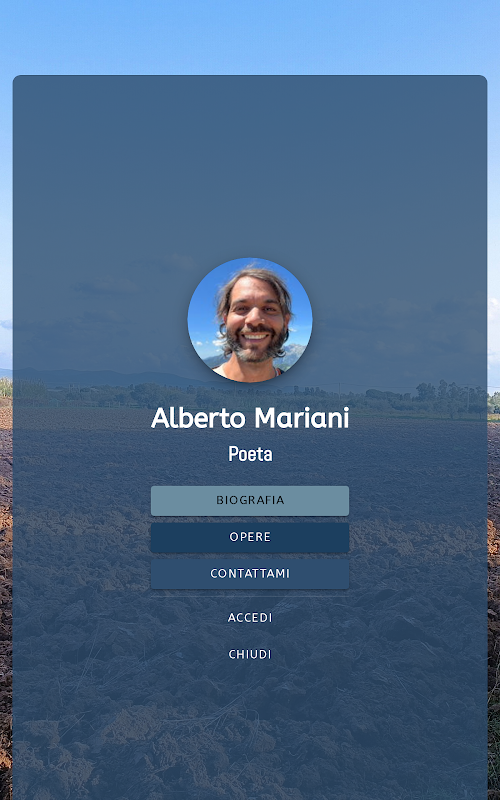
Task: Open the BIOGRAFIA section
Action: point(250,501)
